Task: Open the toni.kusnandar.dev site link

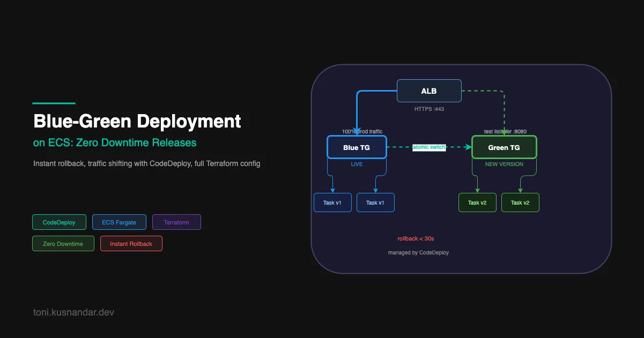Action: coord(73,312)
